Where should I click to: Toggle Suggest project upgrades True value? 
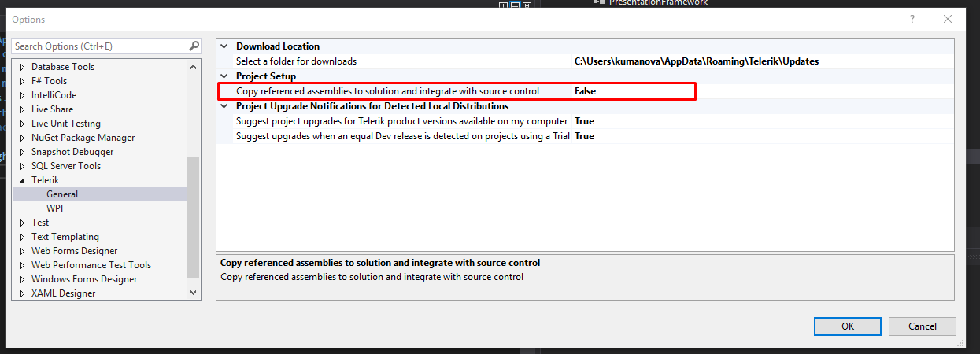click(x=584, y=121)
